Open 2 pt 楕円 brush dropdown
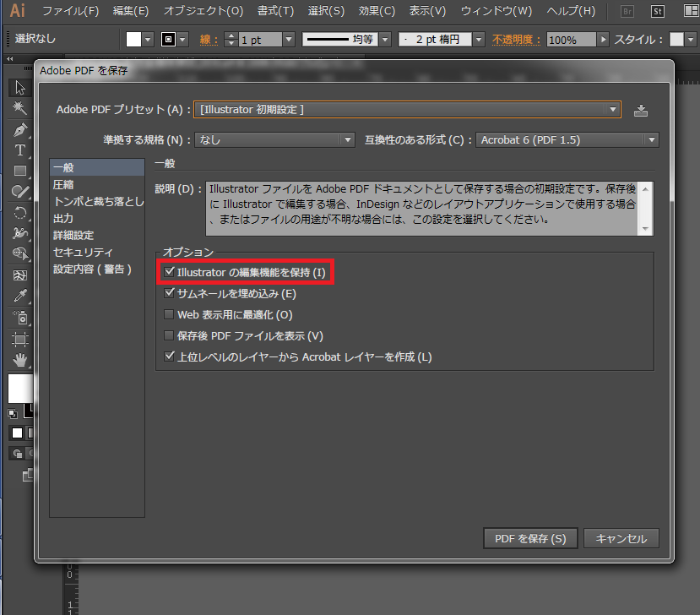Viewport: 700px width, 615px height. point(479,40)
